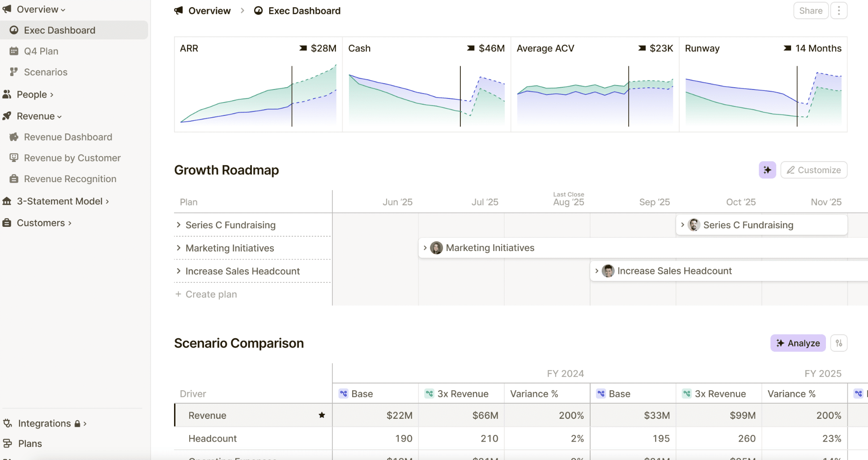This screenshot has height=460, width=868.
Task: Click the Integrations plug icon
Action: click(x=8, y=423)
